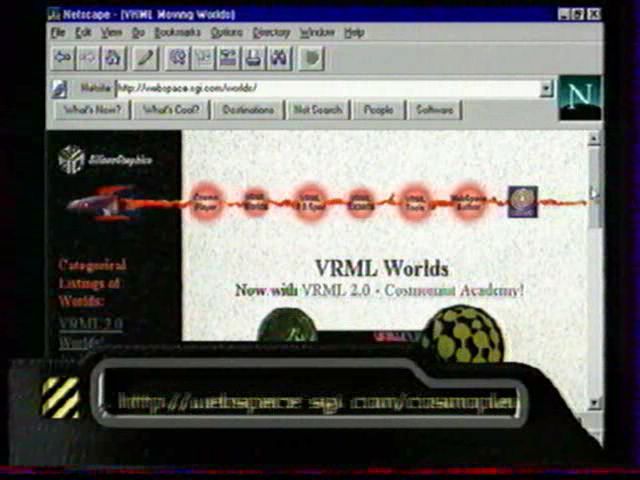Open the File menu
Image resolution: width=640 pixels, height=480 pixels.
pos(58,33)
